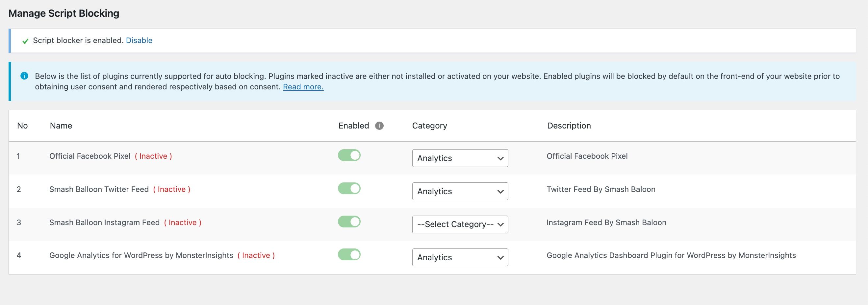Click the blue info icon in notice
Screen dimensions: 868x305
[x=24, y=76]
